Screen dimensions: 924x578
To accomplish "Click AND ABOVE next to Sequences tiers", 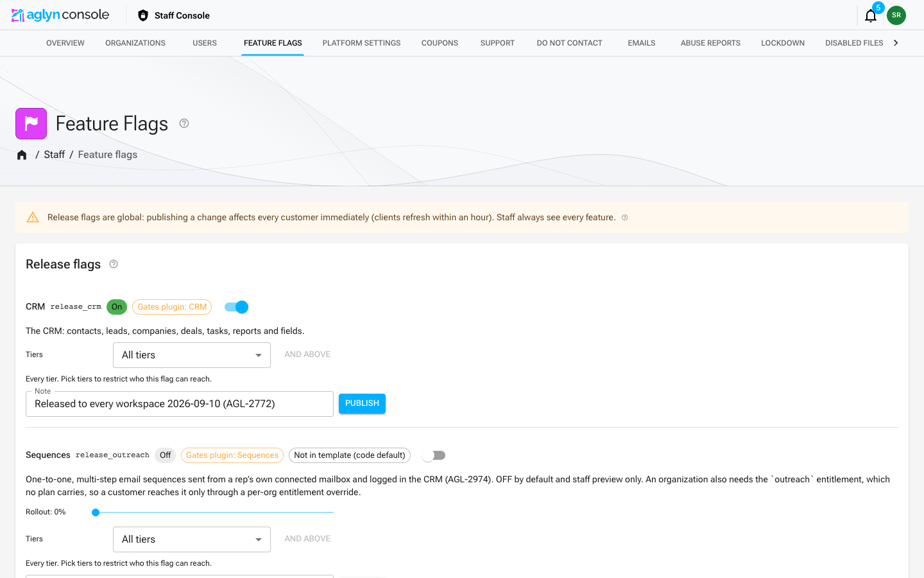I will point(307,539).
